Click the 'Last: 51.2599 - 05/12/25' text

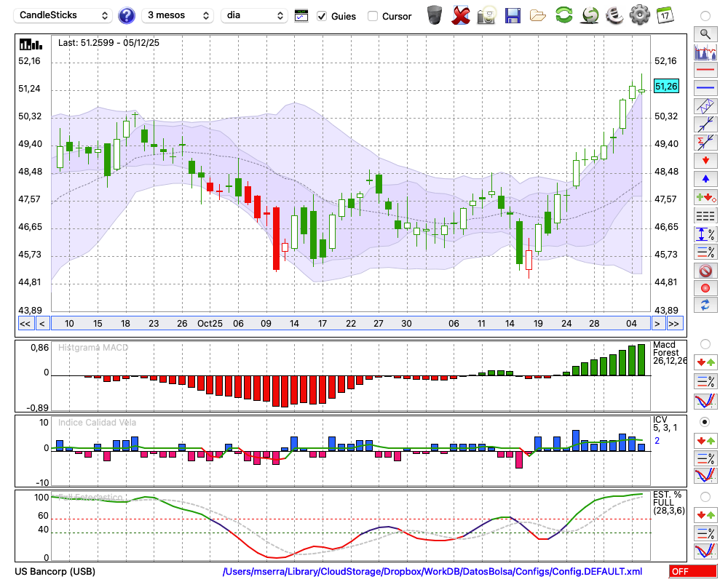coord(108,43)
